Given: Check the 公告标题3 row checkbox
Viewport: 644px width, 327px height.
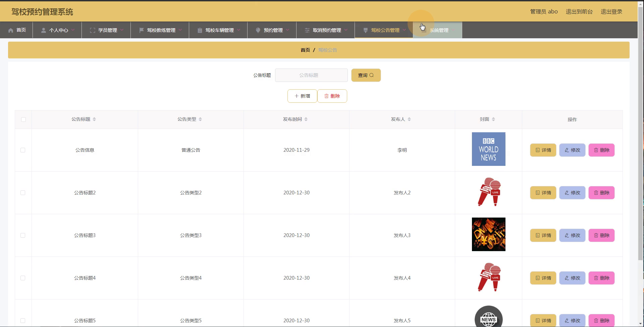Looking at the screenshot, I should [x=23, y=235].
